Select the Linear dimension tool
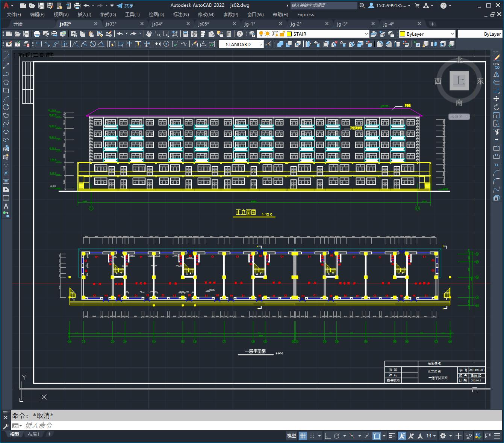 (x=38, y=44)
